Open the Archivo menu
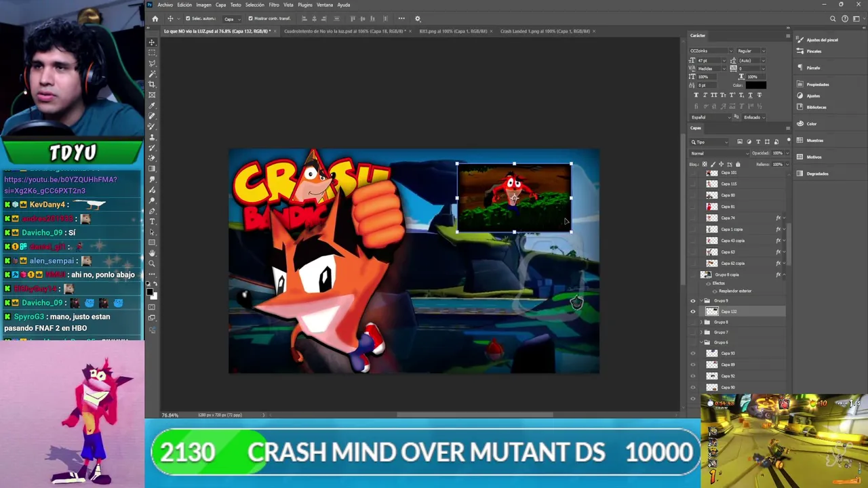The image size is (868, 488). [165, 5]
